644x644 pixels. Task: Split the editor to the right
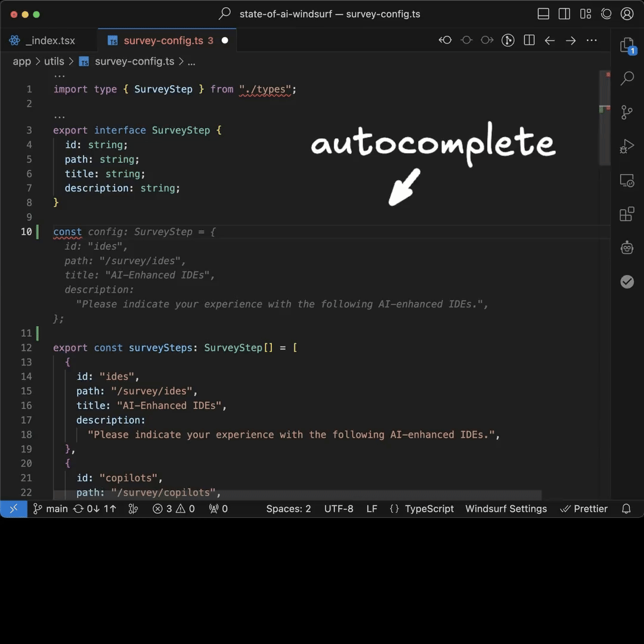click(x=529, y=41)
